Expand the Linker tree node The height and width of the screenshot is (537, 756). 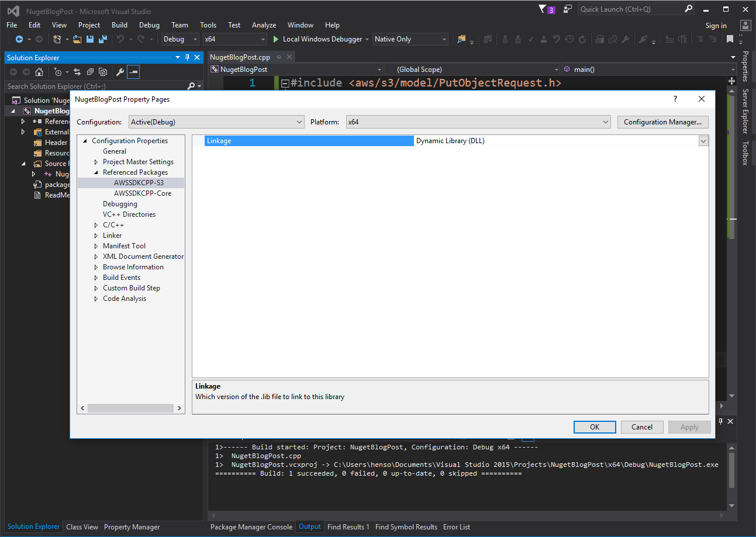(96, 235)
